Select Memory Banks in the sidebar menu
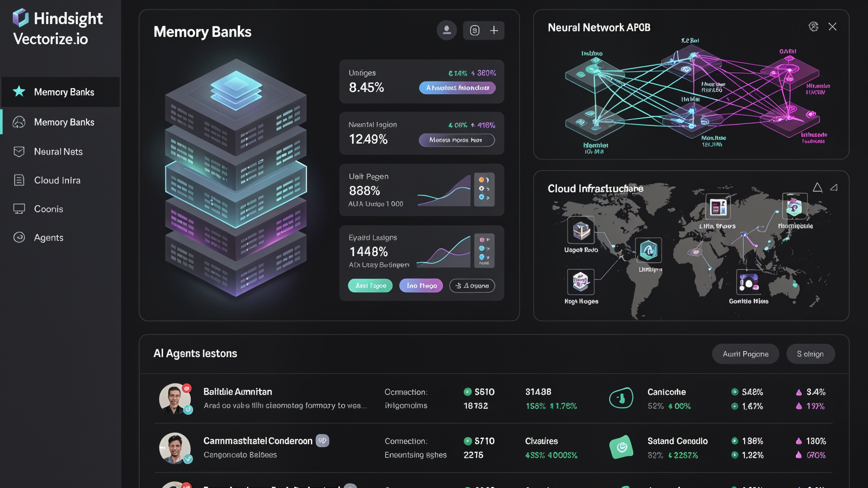Image resolution: width=868 pixels, height=488 pixels. [x=64, y=122]
